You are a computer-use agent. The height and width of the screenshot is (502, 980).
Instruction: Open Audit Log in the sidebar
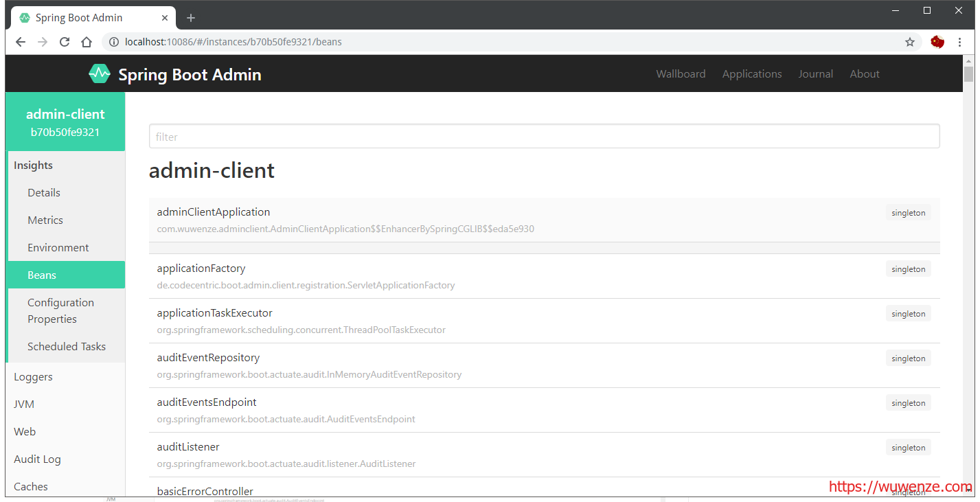pyautogui.click(x=65, y=459)
